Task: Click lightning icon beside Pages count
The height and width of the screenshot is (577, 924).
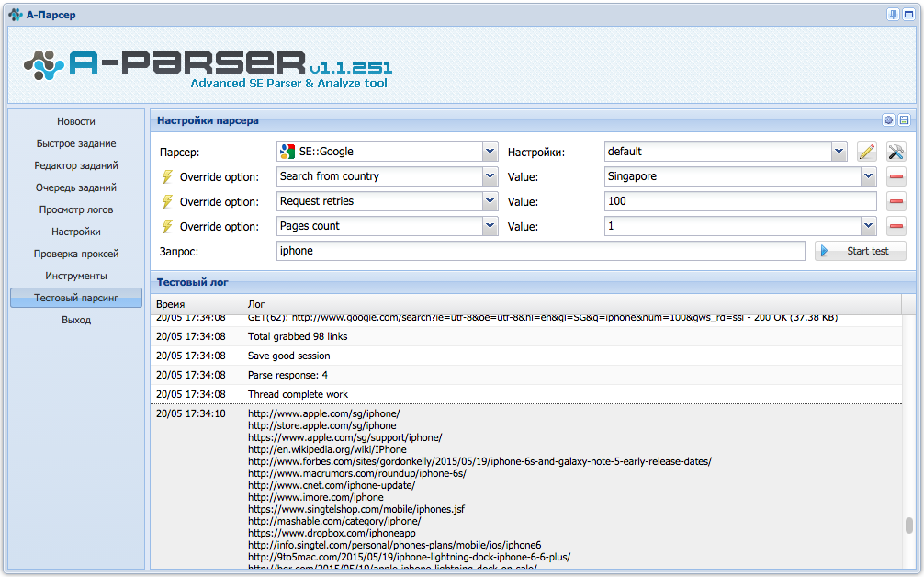Action: pos(167,226)
